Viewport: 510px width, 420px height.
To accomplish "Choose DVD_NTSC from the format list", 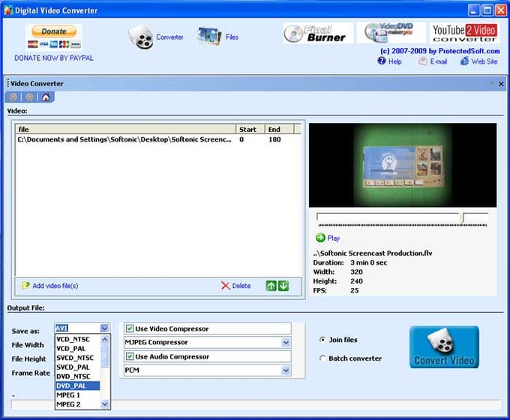I will [78, 376].
